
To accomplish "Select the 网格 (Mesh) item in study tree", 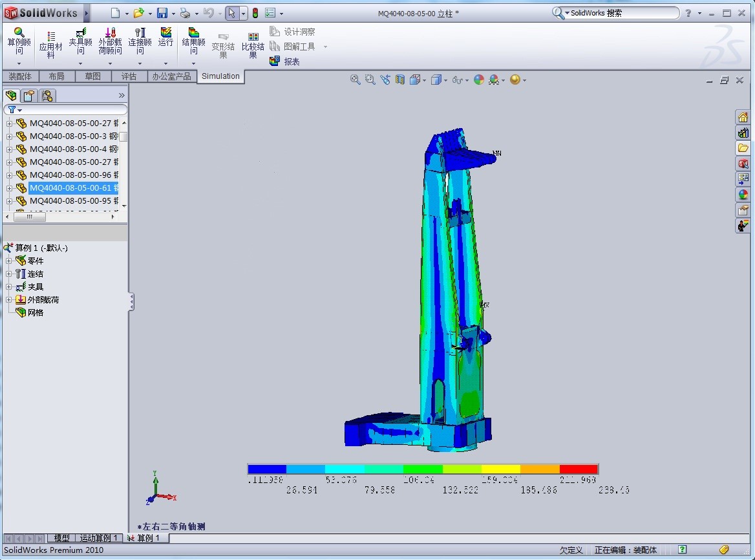I will click(35, 312).
